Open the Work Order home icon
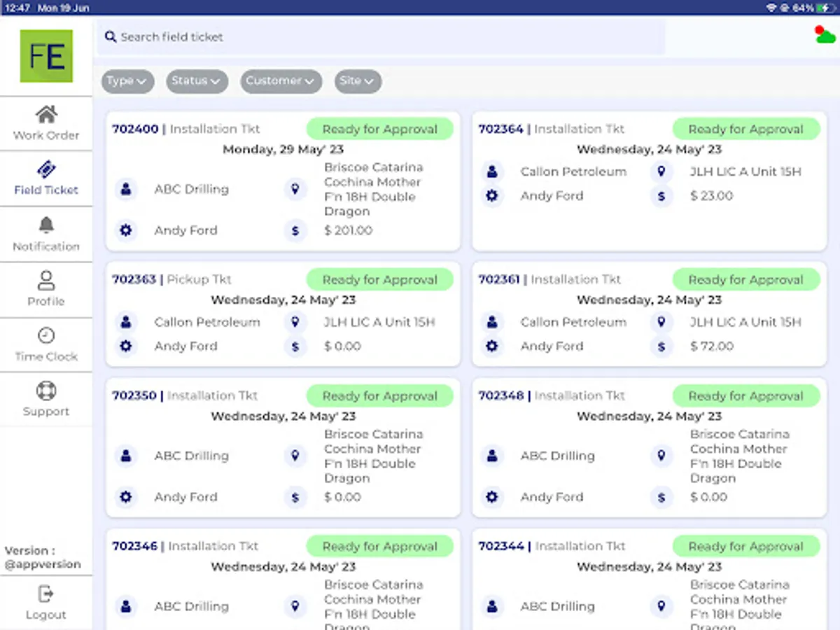The image size is (840, 630). pos(46,114)
